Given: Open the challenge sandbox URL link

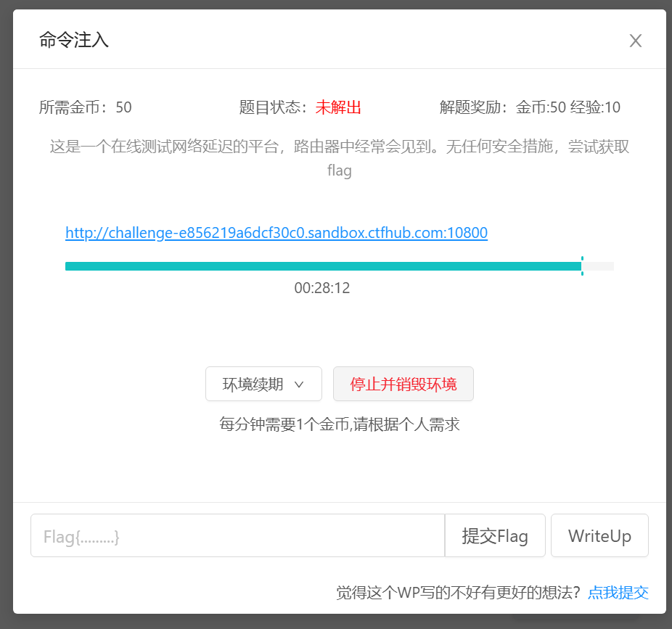Looking at the screenshot, I should 276,233.
